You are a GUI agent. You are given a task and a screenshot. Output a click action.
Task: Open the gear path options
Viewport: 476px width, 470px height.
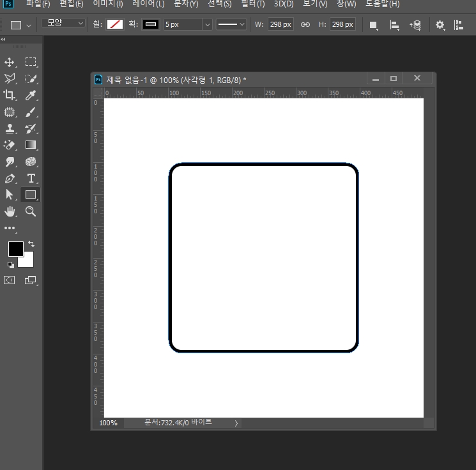[x=440, y=25]
